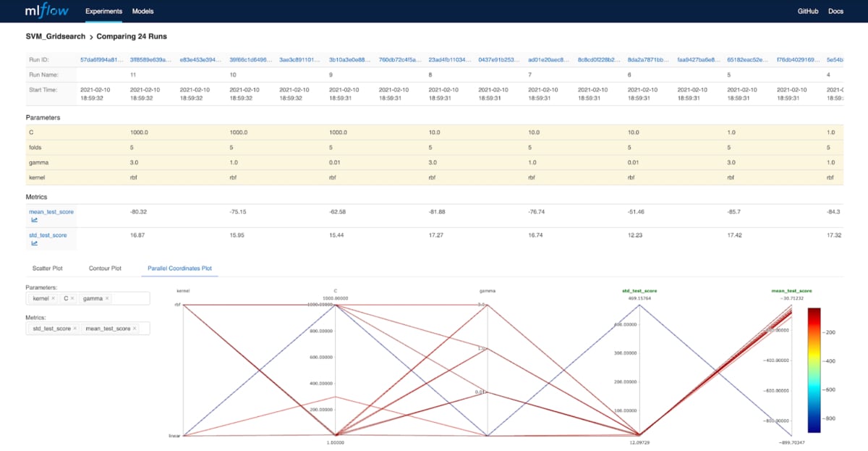Click the 'folds' parameter row label

pyautogui.click(x=37, y=148)
